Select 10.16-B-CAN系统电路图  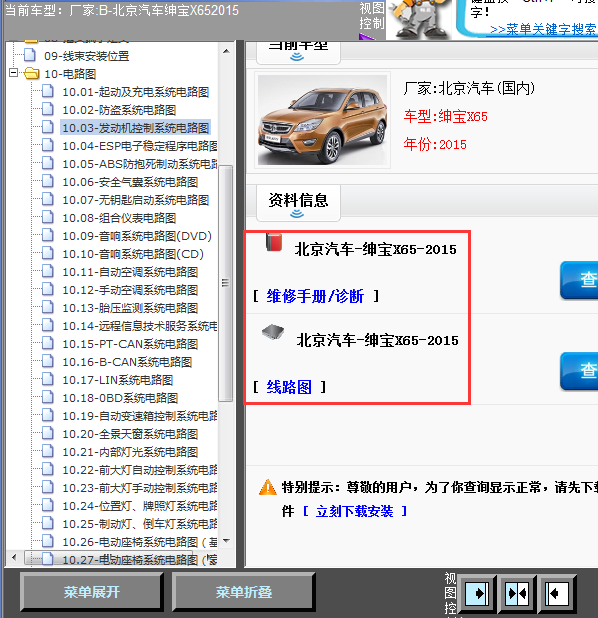[x=127, y=362]
